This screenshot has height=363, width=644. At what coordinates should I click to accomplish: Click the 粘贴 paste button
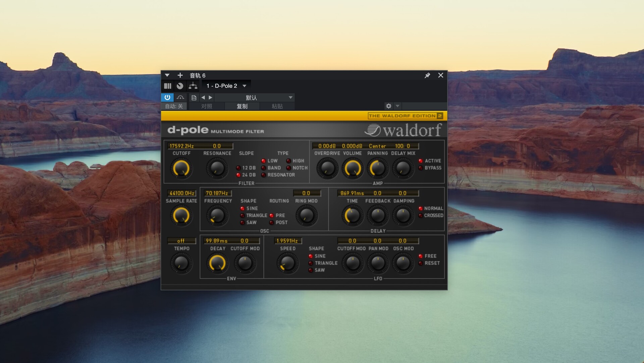tap(277, 106)
